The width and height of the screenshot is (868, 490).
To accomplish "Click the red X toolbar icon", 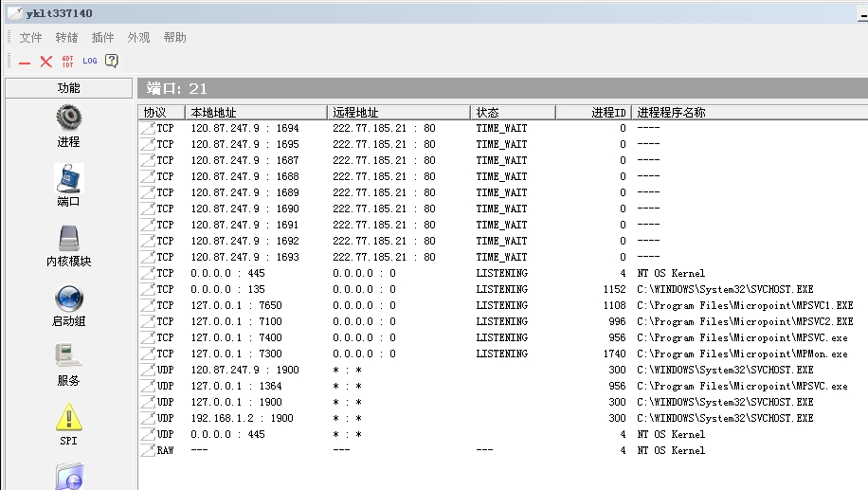I will pyautogui.click(x=45, y=62).
